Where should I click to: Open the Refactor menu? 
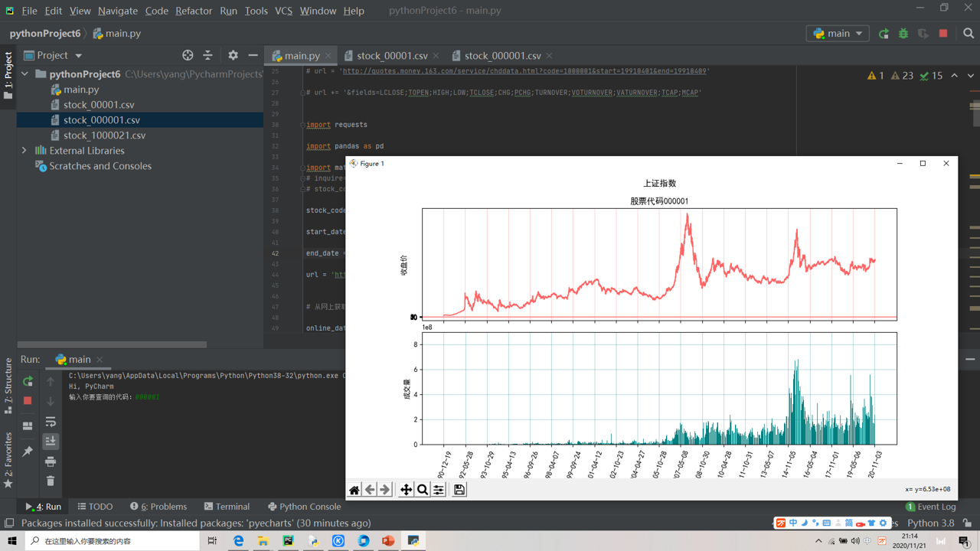click(194, 11)
